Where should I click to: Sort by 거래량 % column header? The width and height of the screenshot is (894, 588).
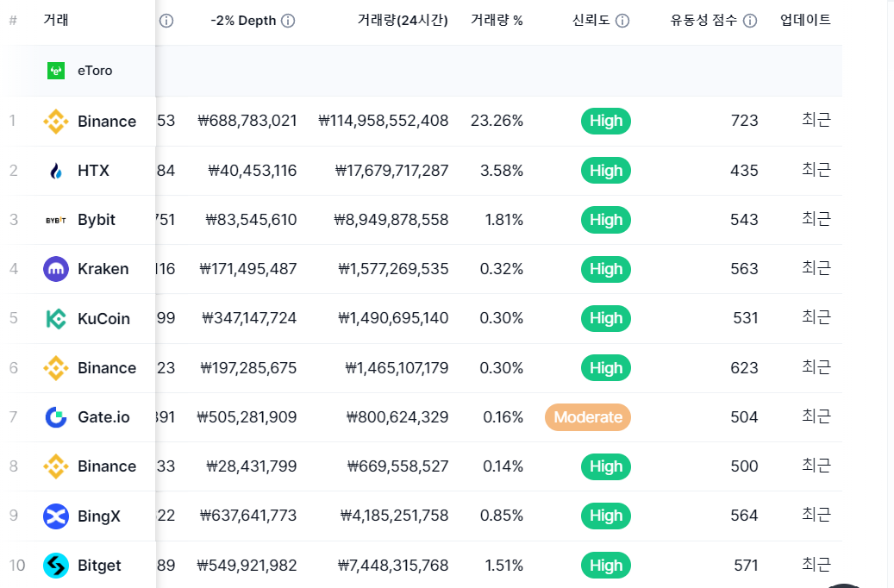coord(497,21)
